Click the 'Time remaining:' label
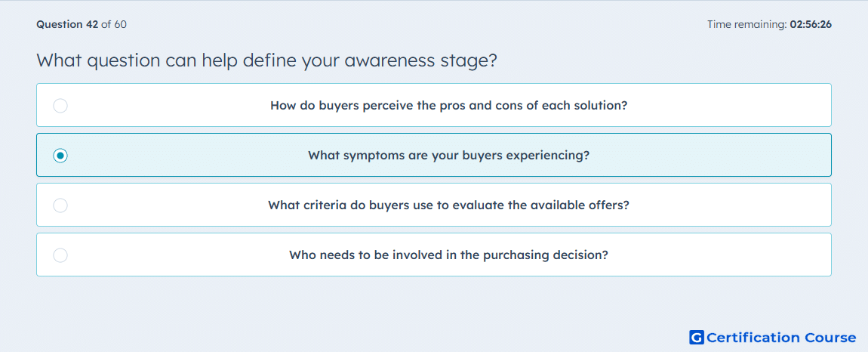 [747, 24]
